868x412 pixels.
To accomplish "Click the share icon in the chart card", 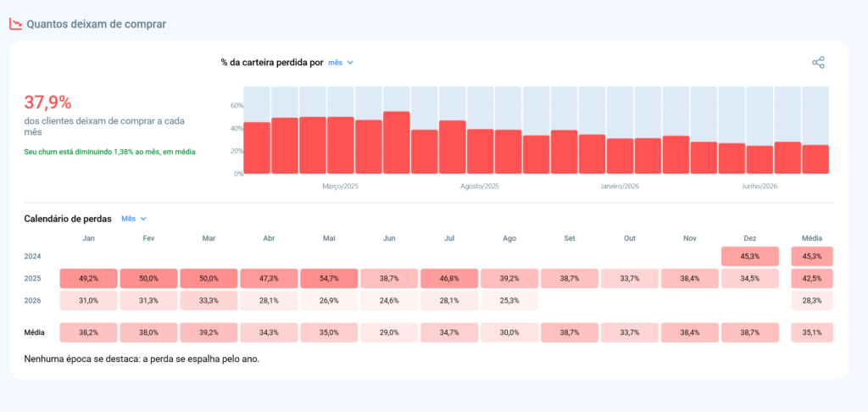I will [818, 63].
